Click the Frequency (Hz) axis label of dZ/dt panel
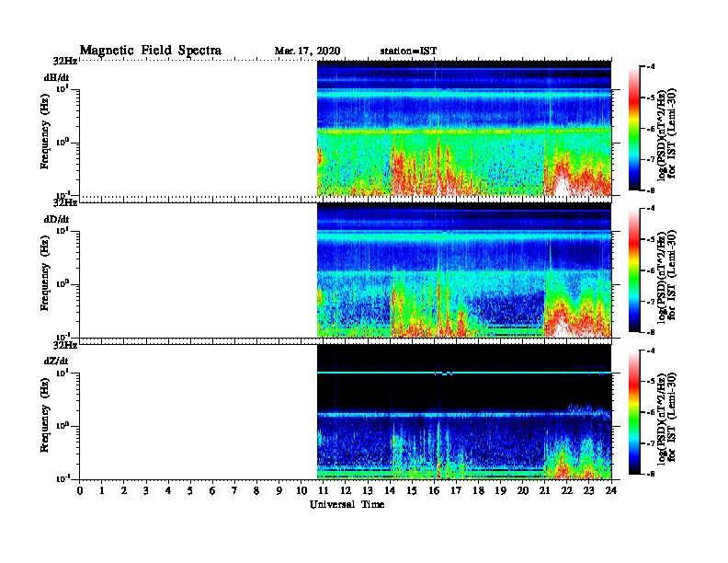The width and height of the screenshot is (728, 563). coord(44,415)
